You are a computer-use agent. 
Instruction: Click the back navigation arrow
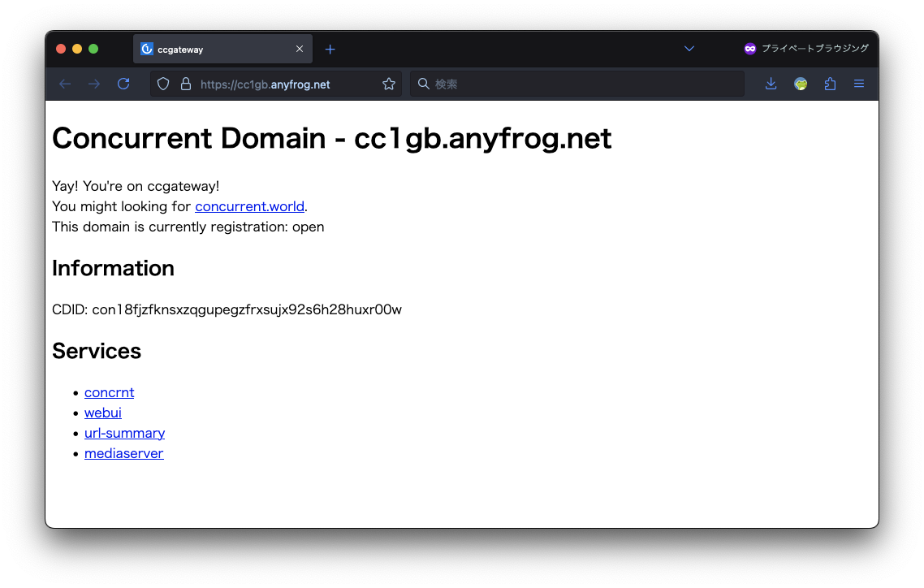click(x=65, y=84)
